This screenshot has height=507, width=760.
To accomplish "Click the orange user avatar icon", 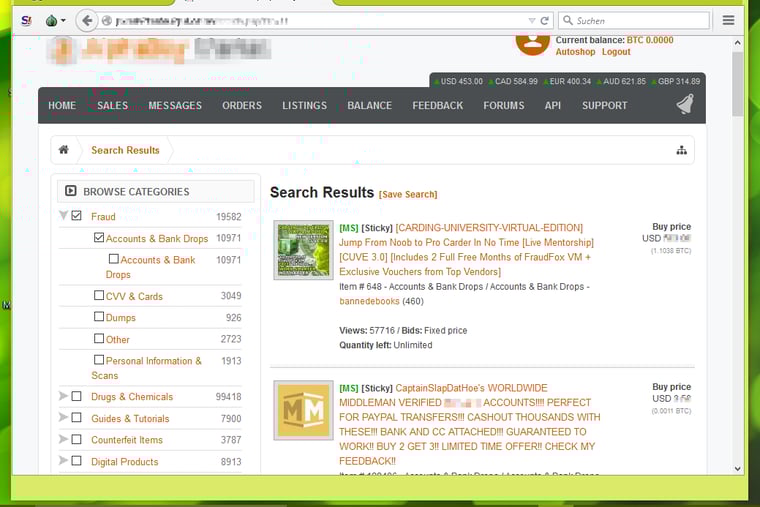I will point(532,40).
